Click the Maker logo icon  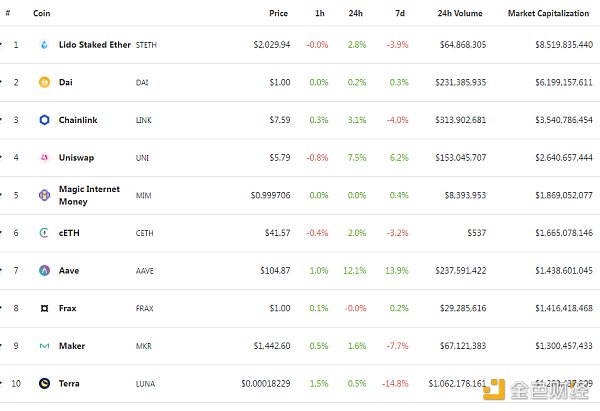(x=44, y=346)
